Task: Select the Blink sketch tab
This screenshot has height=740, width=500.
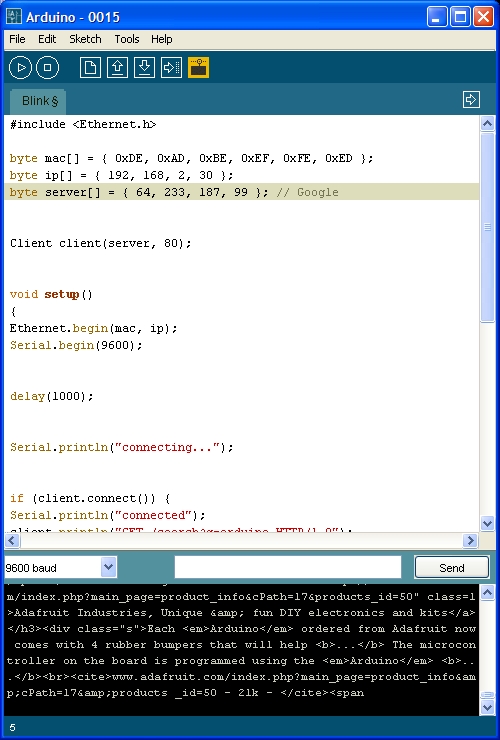Action: tap(38, 101)
